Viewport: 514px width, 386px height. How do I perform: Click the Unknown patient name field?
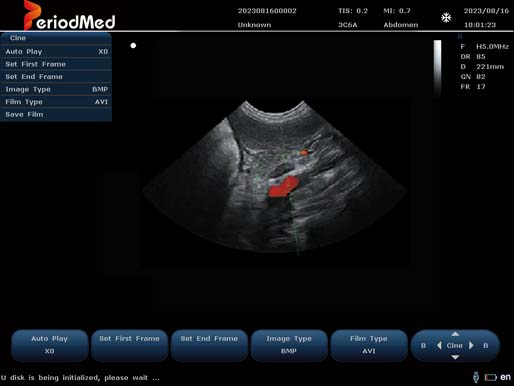254,25
